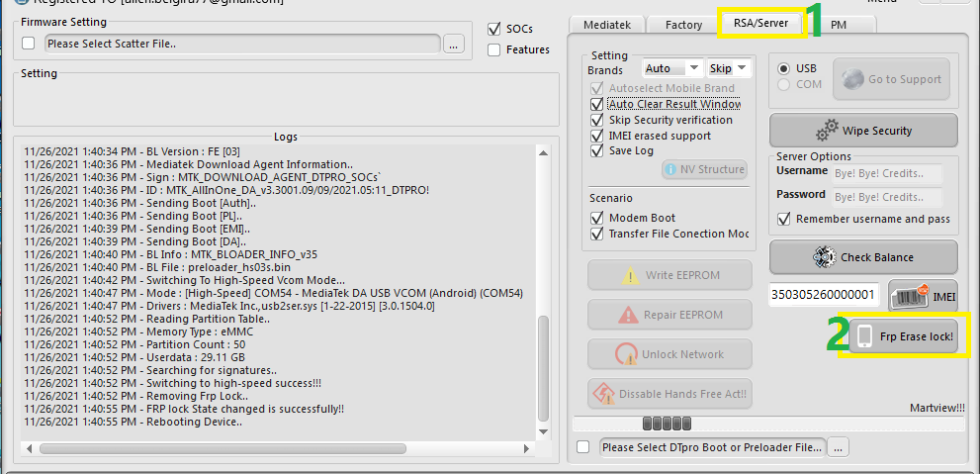Image resolution: width=980 pixels, height=474 pixels.
Task: Click the Logs horizontal scrollbar thumb
Action: click(x=223, y=448)
